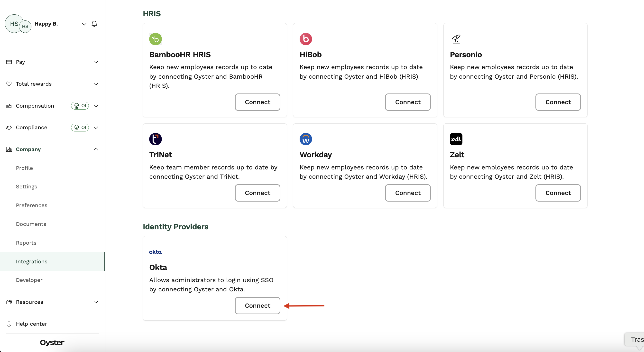Click the BambooHR green logo
The image size is (644, 352).
[156, 39]
